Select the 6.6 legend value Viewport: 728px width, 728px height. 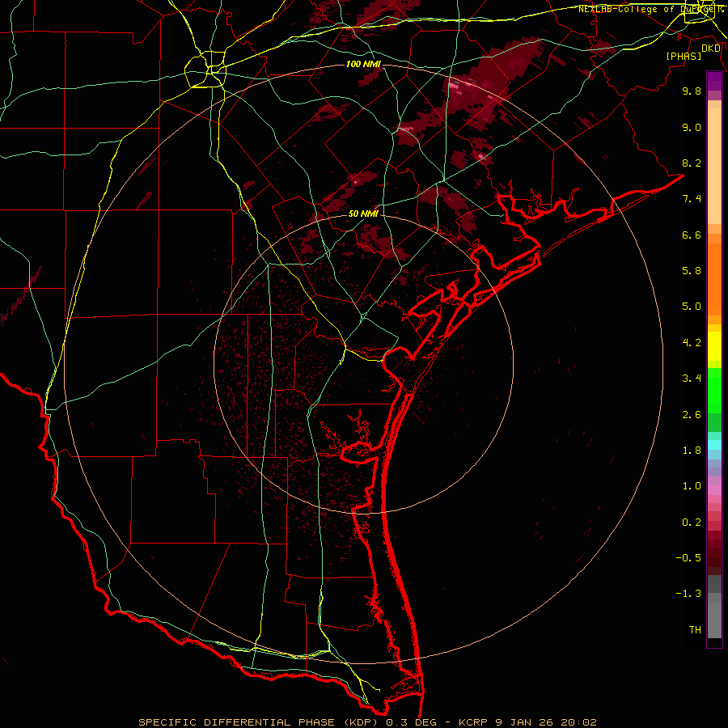[692, 235]
